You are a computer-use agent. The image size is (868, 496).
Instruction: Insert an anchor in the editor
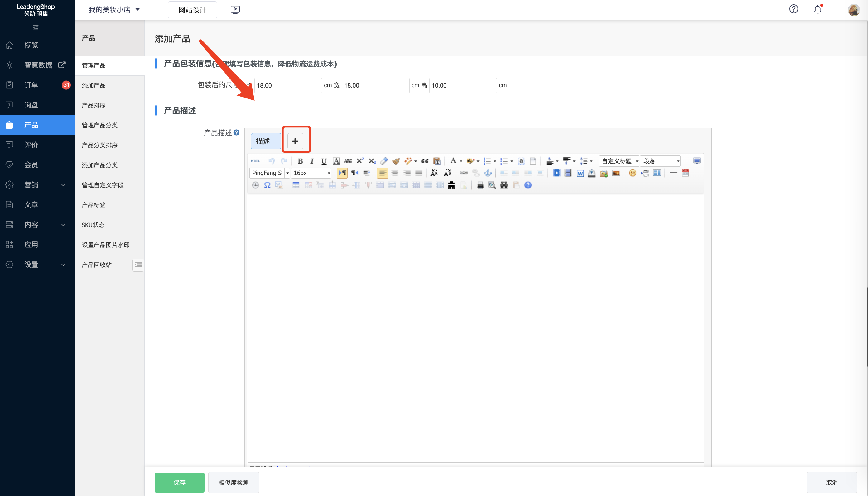[488, 173]
